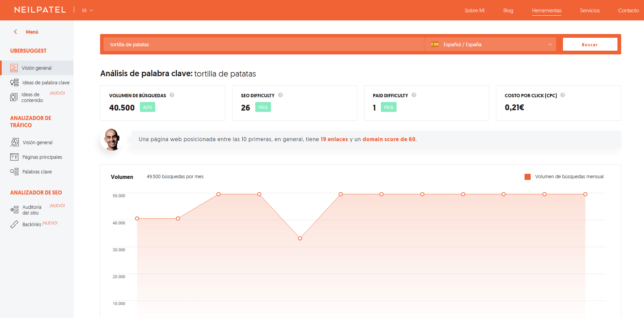Open Páginas principales

pyautogui.click(x=42, y=157)
